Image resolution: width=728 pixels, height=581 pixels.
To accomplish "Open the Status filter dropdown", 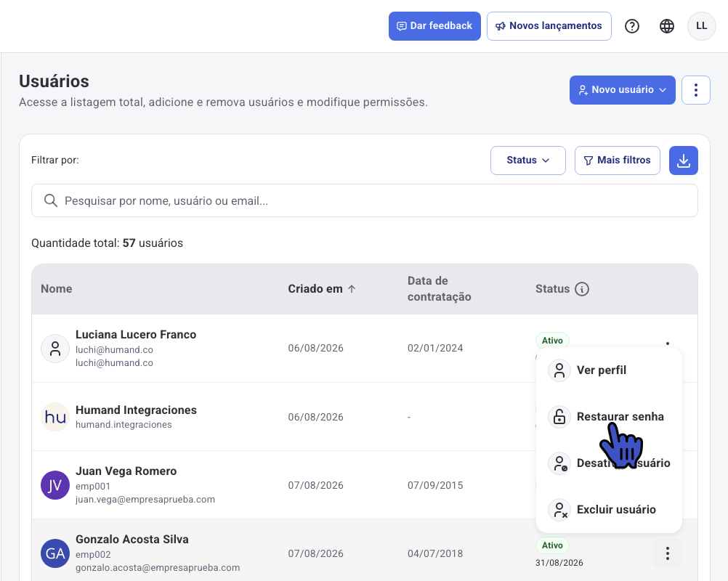I will [x=528, y=161].
